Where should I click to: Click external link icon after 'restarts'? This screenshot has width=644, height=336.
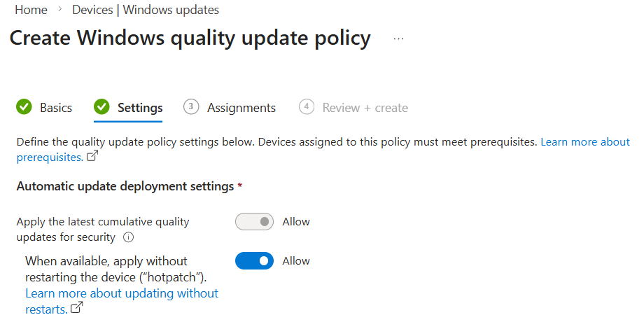tap(77, 308)
